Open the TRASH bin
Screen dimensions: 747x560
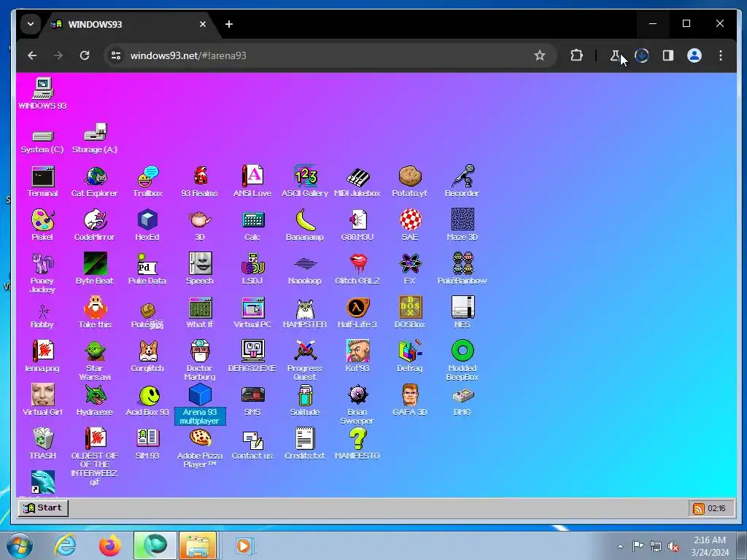click(42, 443)
